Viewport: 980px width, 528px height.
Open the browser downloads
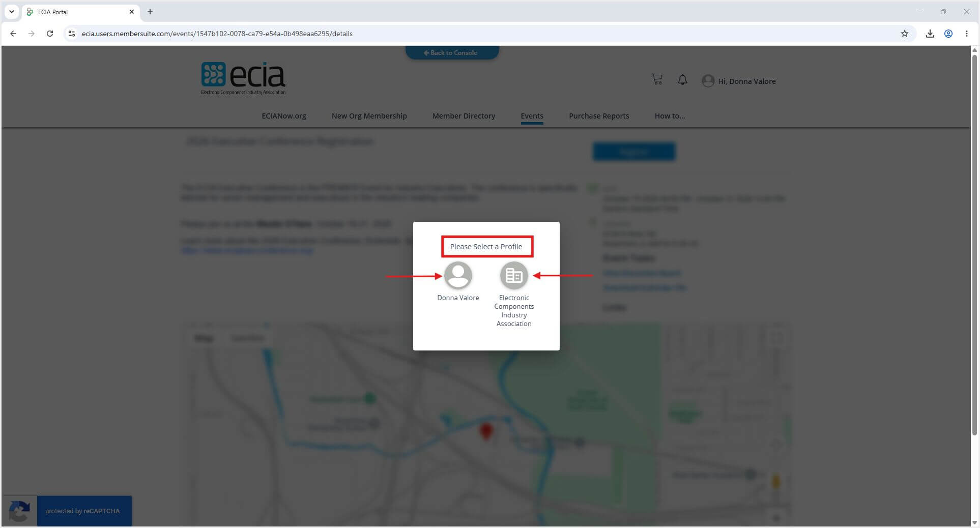coord(930,34)
